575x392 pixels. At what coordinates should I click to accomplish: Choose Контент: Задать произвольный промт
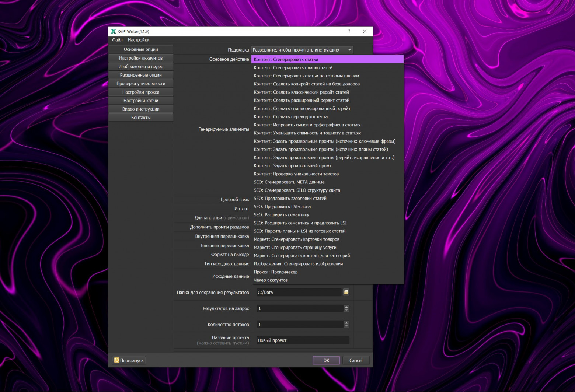(x=327, y=165)
